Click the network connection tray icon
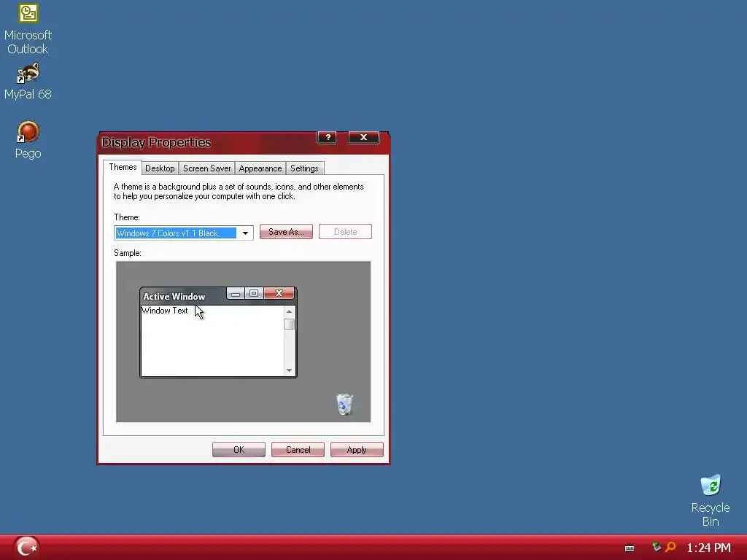The width and height of the screenshot is (747, 560). (657, 547)
